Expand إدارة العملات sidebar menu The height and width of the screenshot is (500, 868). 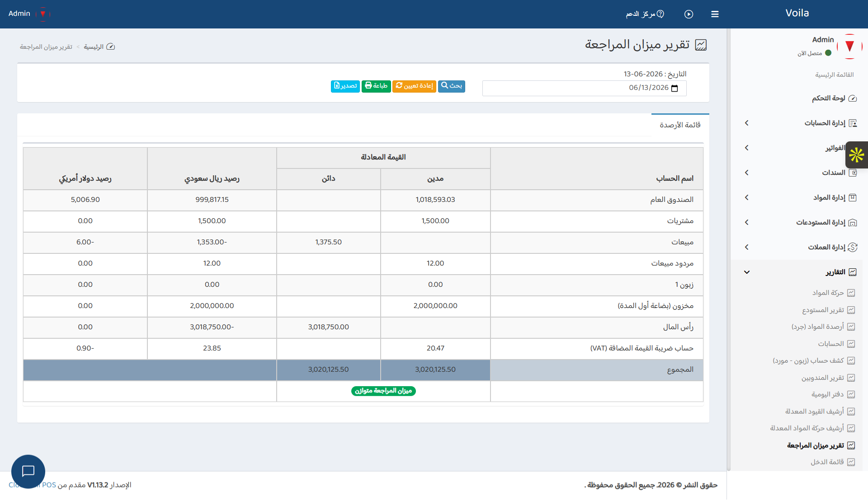pyautogui.click(x=801, y=247)
